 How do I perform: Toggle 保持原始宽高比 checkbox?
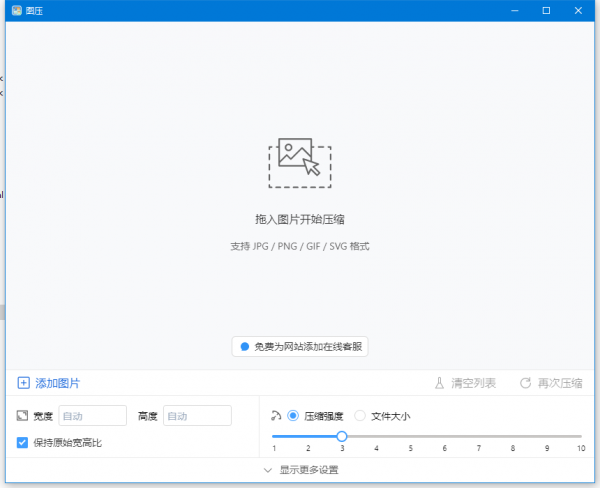coord(22,443)
